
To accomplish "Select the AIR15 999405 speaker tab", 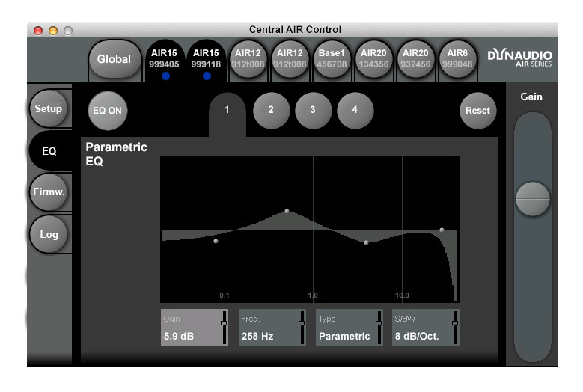I will click(165, 61).
